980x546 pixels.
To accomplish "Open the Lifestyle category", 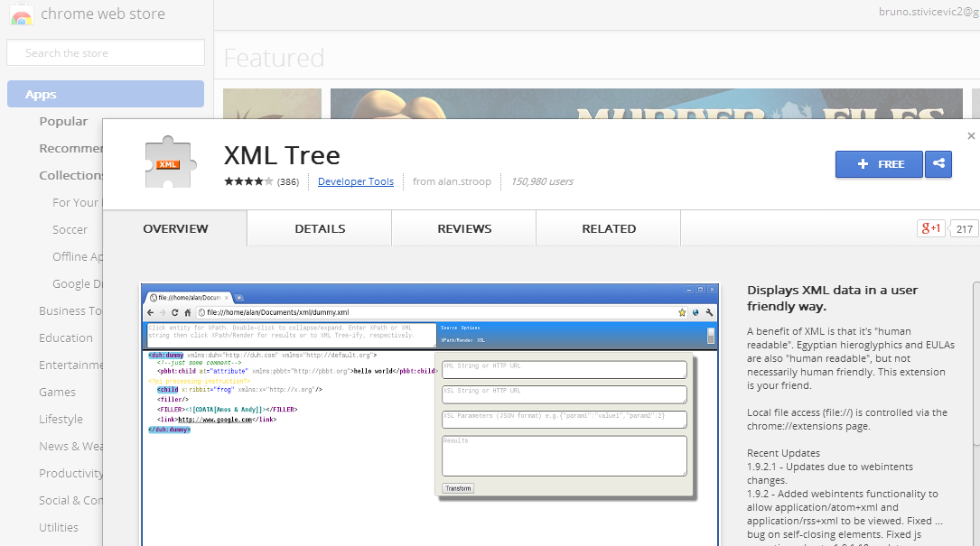I will (61, 419).
